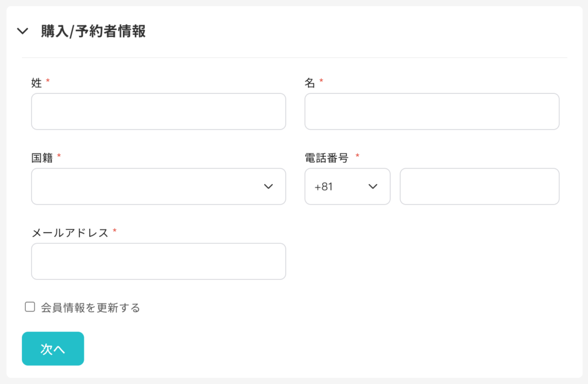Click the down-arrow icon in the section header
Screen dimensions: 588x384
tap(22, 32)
